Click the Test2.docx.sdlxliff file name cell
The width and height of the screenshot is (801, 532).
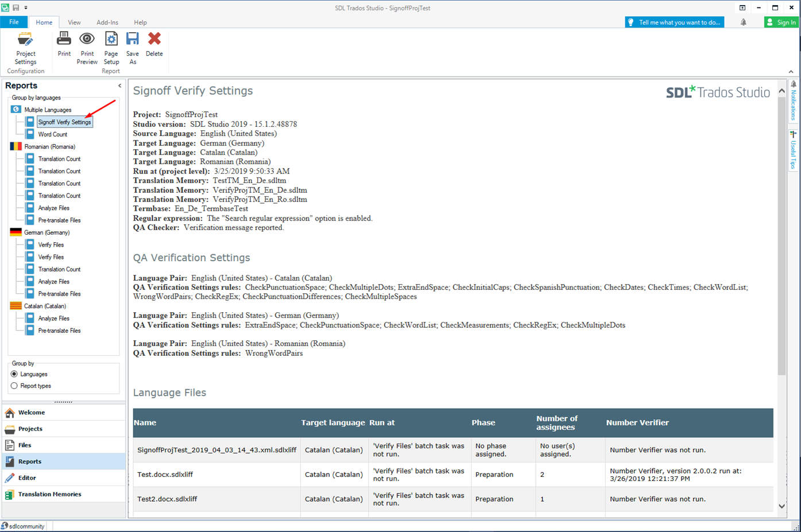point(217,499)
